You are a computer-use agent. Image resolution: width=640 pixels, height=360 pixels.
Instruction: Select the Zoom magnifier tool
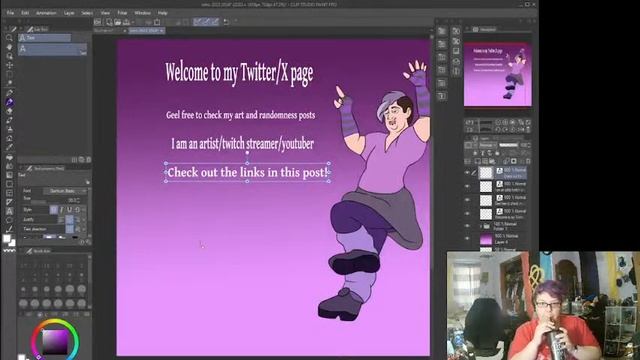9,38
